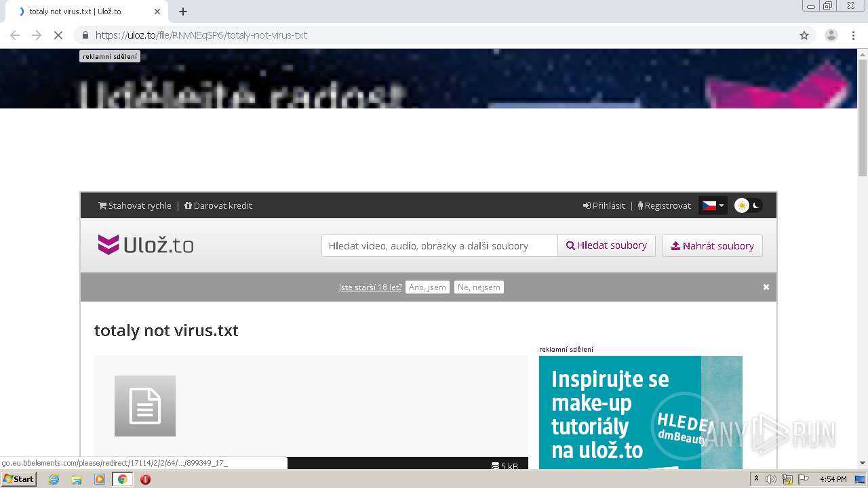
Task: Confirm age with Ano, jsem button
Action: coord(427,287)
